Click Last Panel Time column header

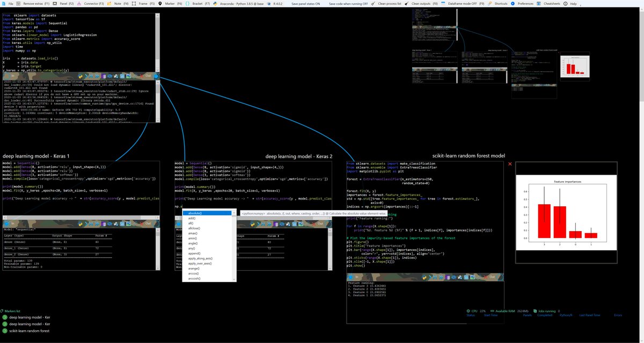(589, 316)
